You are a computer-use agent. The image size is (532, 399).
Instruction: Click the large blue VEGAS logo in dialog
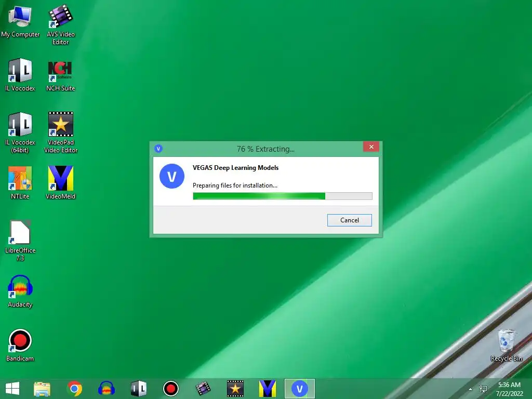171,176
